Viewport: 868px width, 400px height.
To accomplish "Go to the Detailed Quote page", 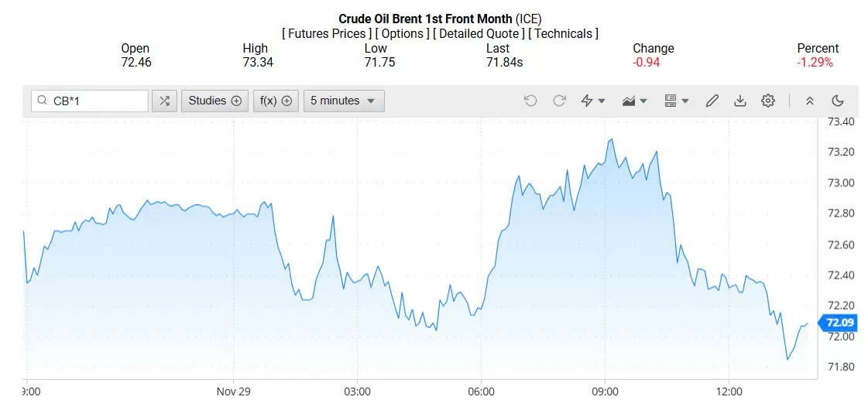I will (478, 33).
